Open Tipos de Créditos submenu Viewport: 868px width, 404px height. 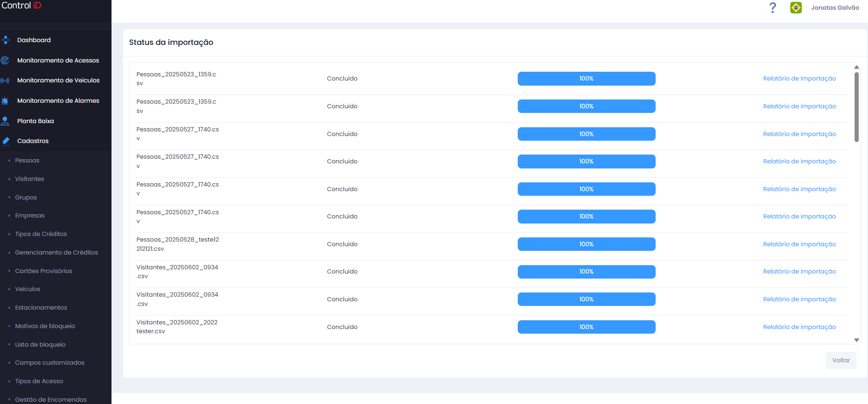coord(41,234)
